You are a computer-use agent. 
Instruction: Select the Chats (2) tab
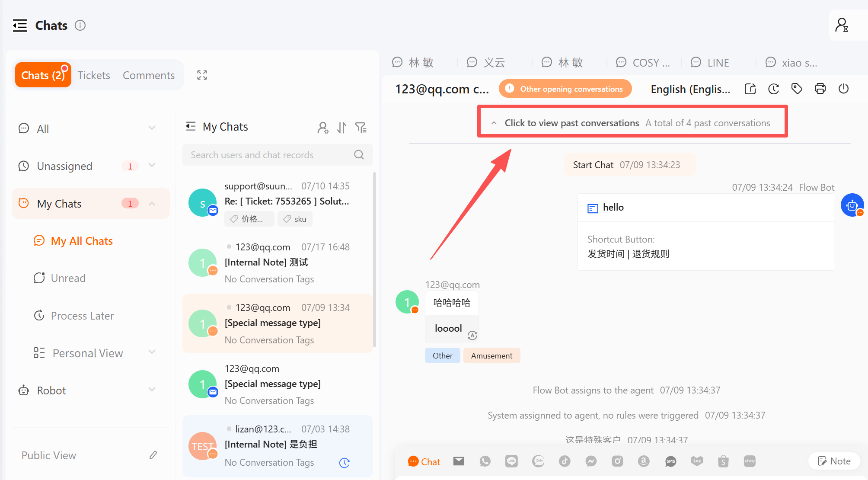point(43,75)
